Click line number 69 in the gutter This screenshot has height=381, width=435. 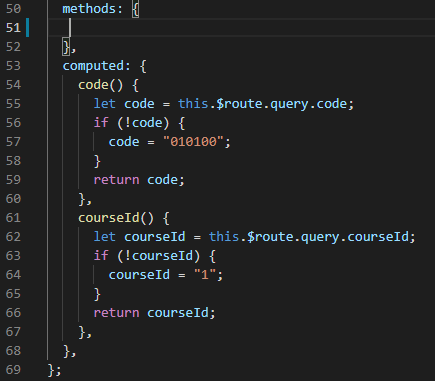click(13, 370)
